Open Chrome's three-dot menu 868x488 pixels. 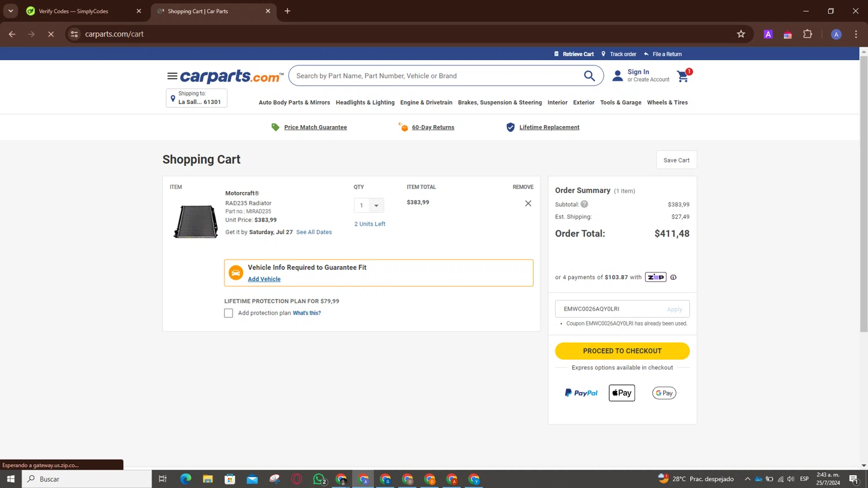(x=856, y=34)
